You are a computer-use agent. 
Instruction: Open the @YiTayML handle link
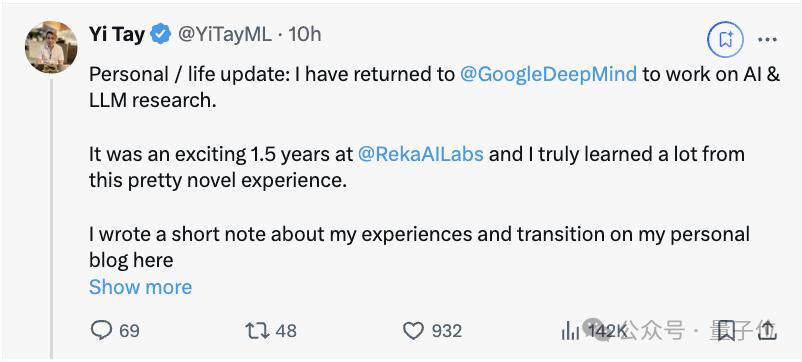(x=225, y=35)
